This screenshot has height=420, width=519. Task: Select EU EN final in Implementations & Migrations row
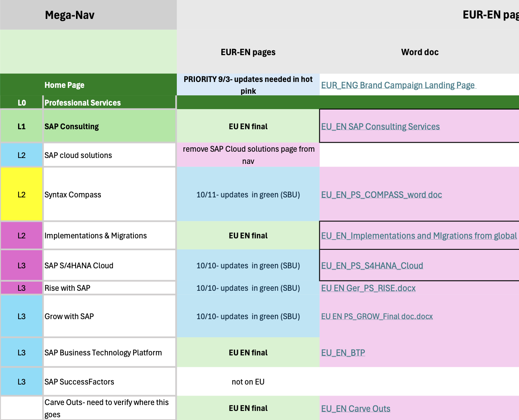tap(248, 236)
